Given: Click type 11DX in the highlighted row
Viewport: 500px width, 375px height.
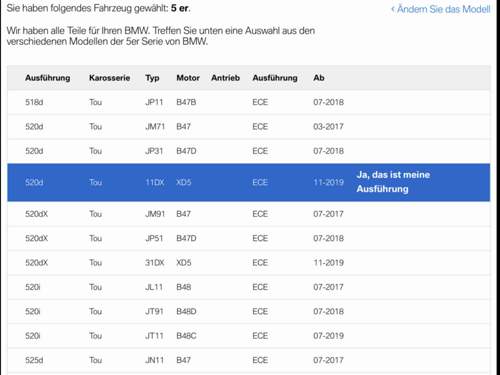Looking at the screenshot, I should pyautogui.click(x=155, y=182).
